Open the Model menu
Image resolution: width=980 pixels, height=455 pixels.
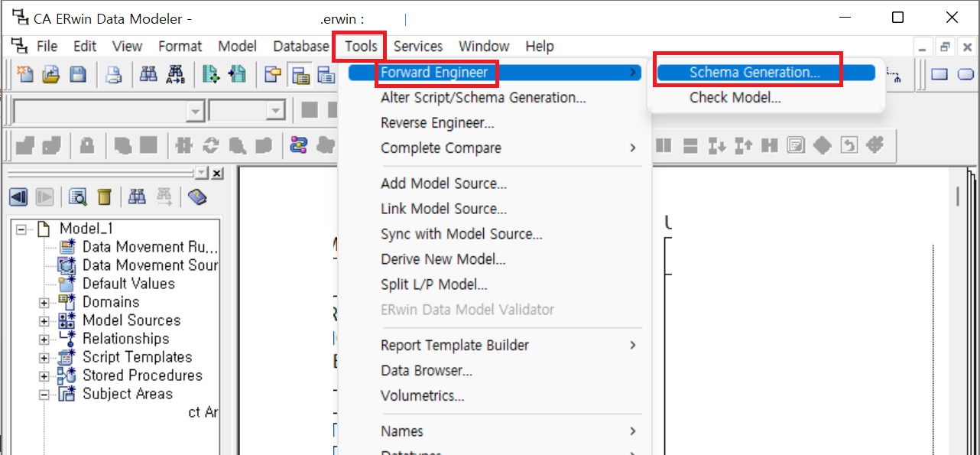click(237, 47)
